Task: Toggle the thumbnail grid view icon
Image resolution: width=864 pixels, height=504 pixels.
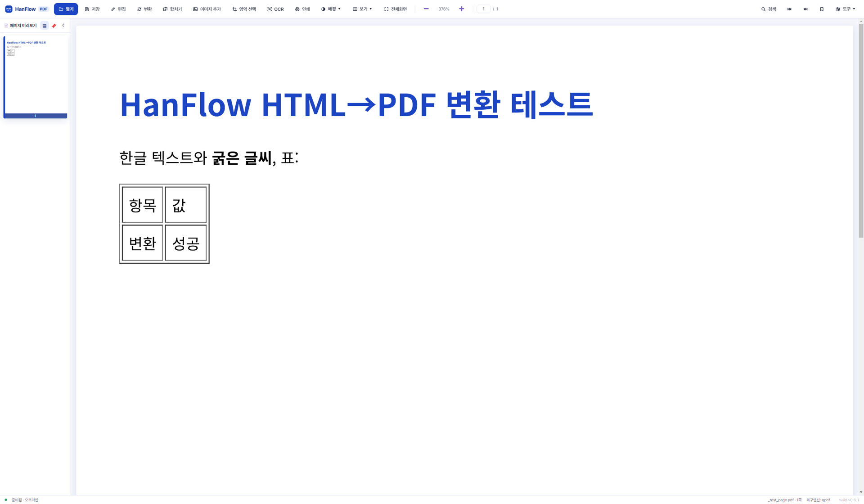Action: click(45, 26)
